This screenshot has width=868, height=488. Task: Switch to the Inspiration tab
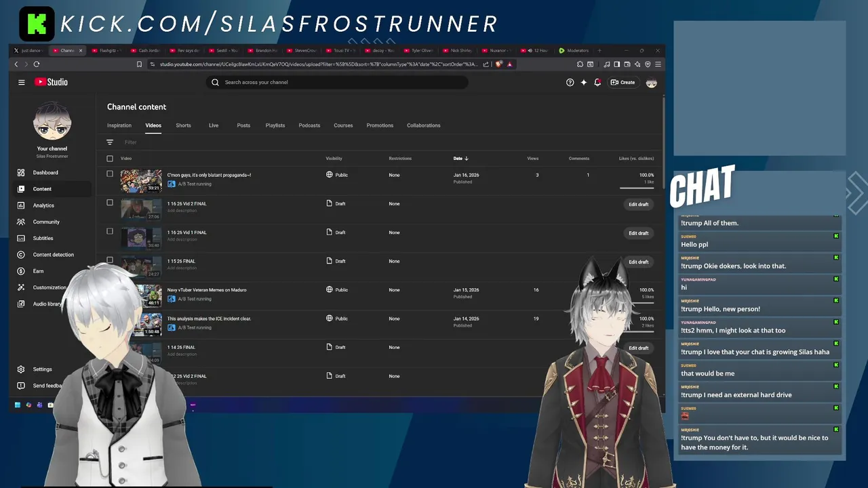(x=119, y=125)
